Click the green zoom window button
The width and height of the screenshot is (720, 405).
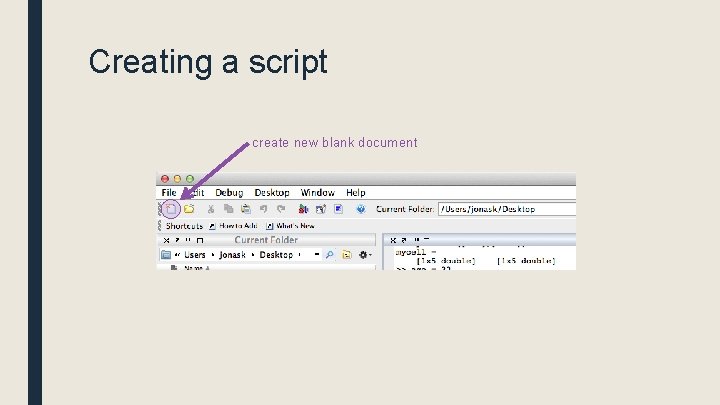pyautogui.click(x=190, y=179)
